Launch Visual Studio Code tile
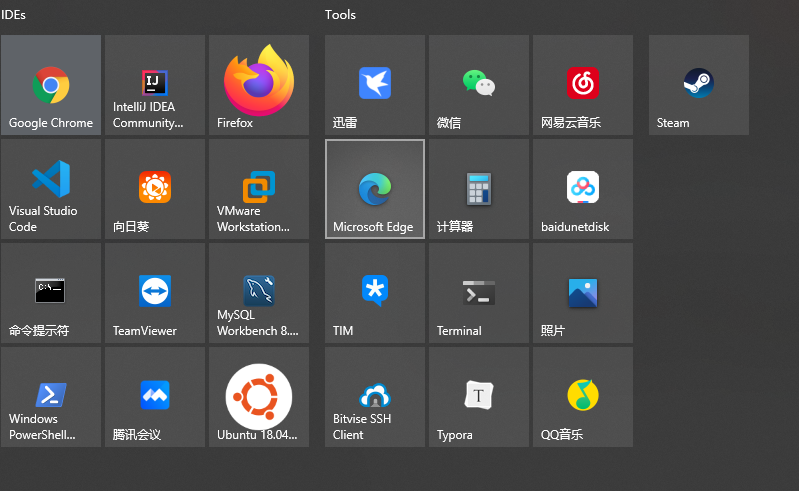The image size is (799, 491). (51, 189)
